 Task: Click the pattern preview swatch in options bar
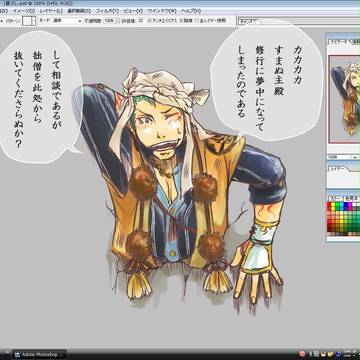(29, 21)
